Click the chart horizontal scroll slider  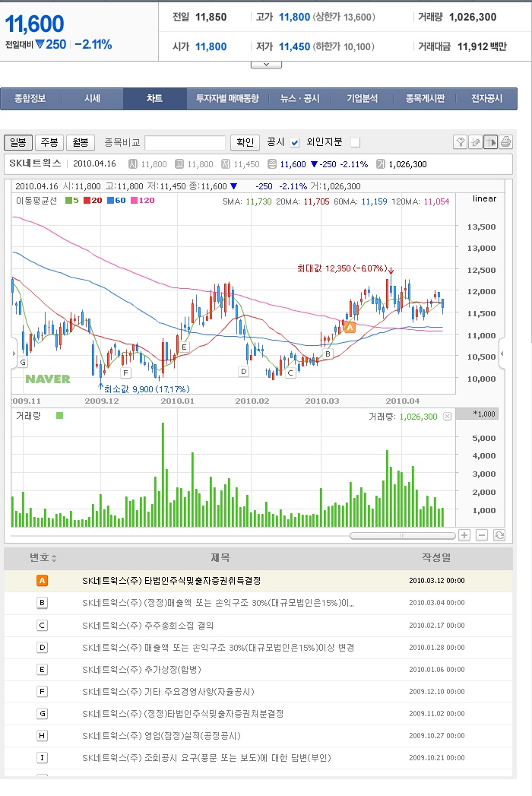point(403,535)
